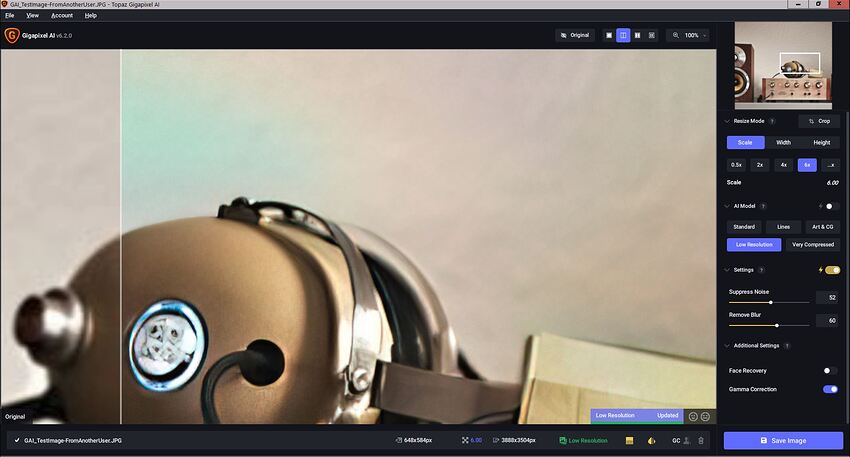
Task: Click the Resize Mode help icon
Action: [772, 121]
